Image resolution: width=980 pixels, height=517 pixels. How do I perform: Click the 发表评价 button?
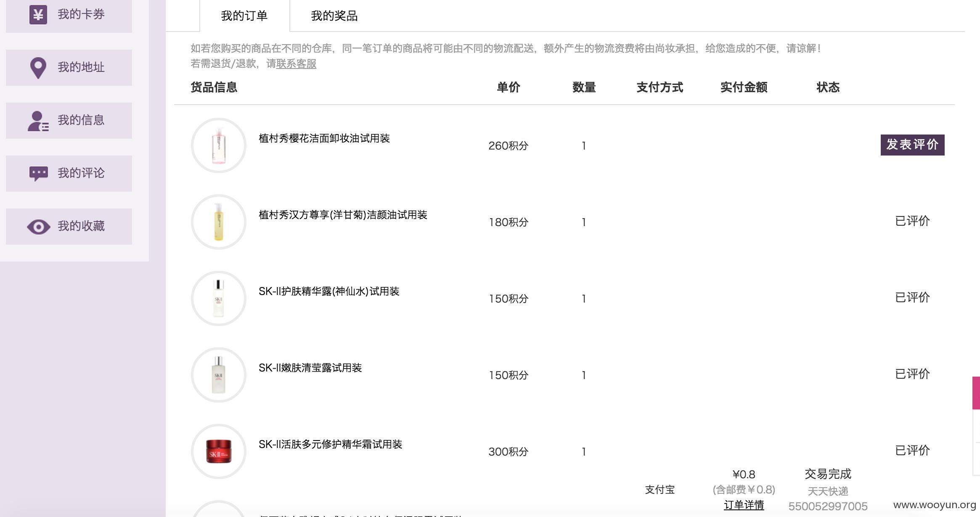pos(912,145)
